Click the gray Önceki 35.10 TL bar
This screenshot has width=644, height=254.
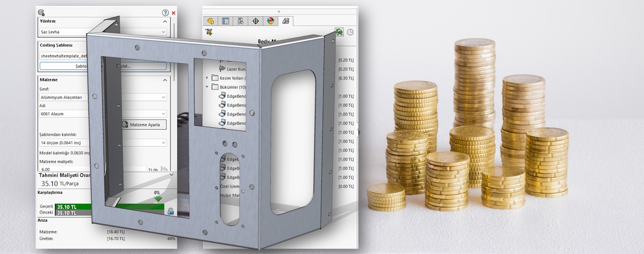[73, 213]
